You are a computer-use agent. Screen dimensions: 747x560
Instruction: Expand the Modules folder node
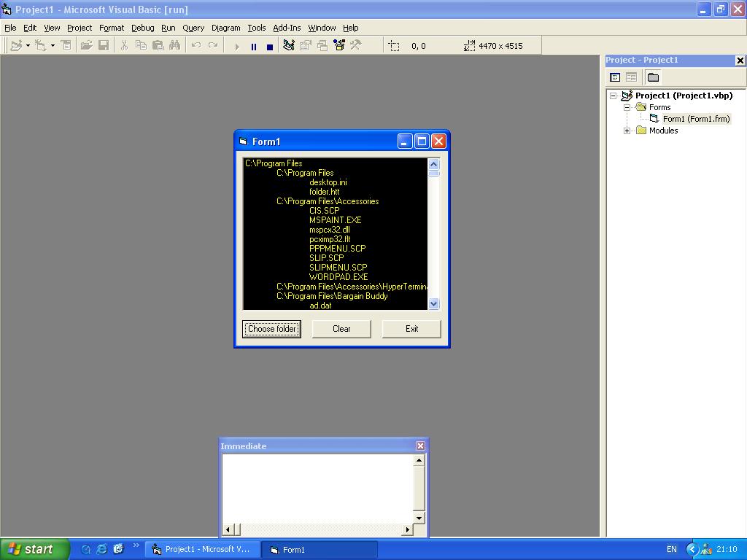(627, 131)
